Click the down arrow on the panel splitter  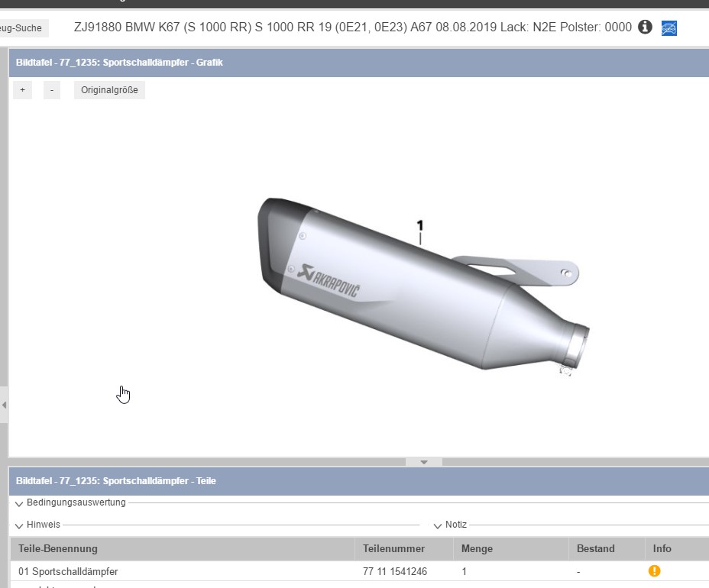click(x=425, y=462)
